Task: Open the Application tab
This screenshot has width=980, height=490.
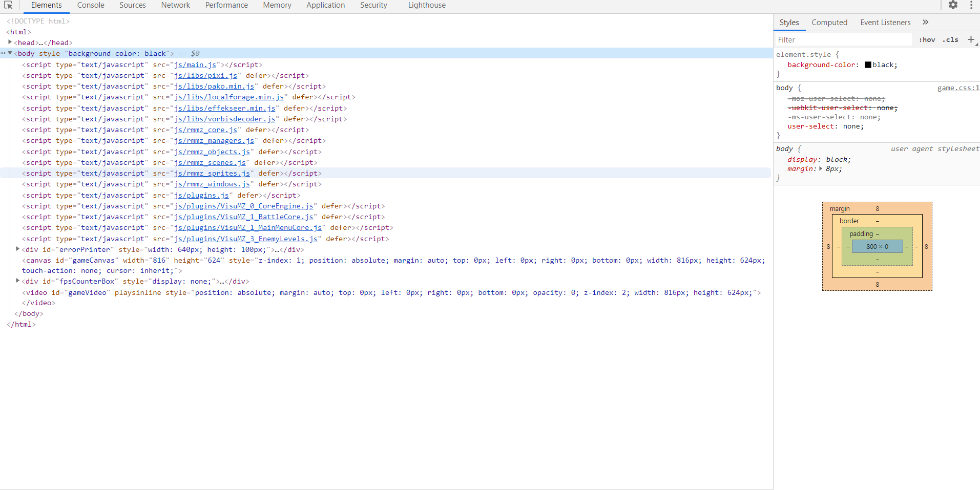Action: click(x=326, y=5)
